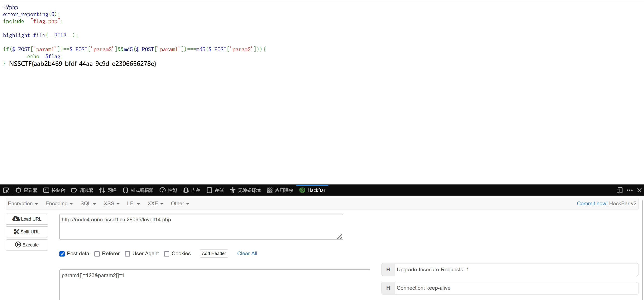Open the 内存 memory tab

[x=192, y=190]
